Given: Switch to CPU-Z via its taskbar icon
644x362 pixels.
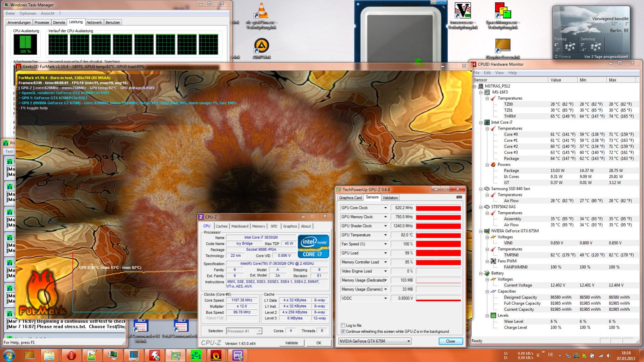Looking at the screenshot, I should tap(238, 355).
